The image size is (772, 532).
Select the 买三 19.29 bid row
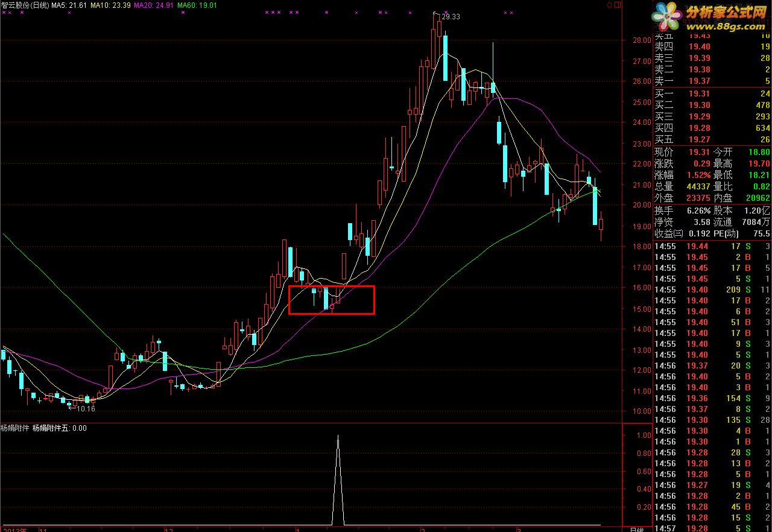[x=712, y=116]
